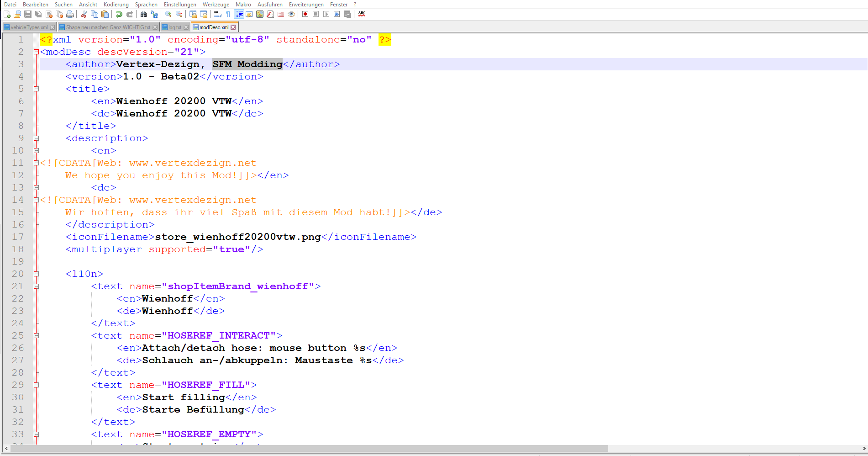The height and width of the screenshot is (456, 868).
Task: Collapse the description fold on line 9
Action: coord(36,138)
